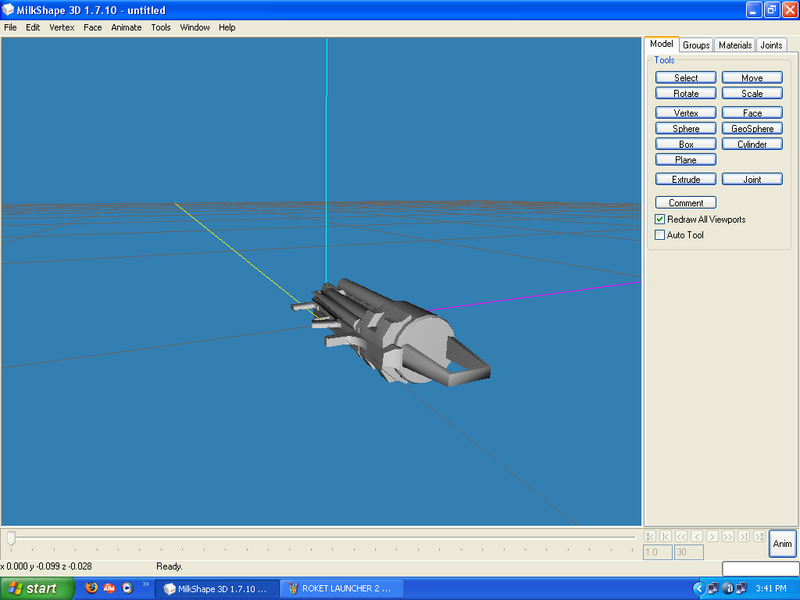Click play backward double-arrow icon

pyautogui.click(x=681, y=536)
